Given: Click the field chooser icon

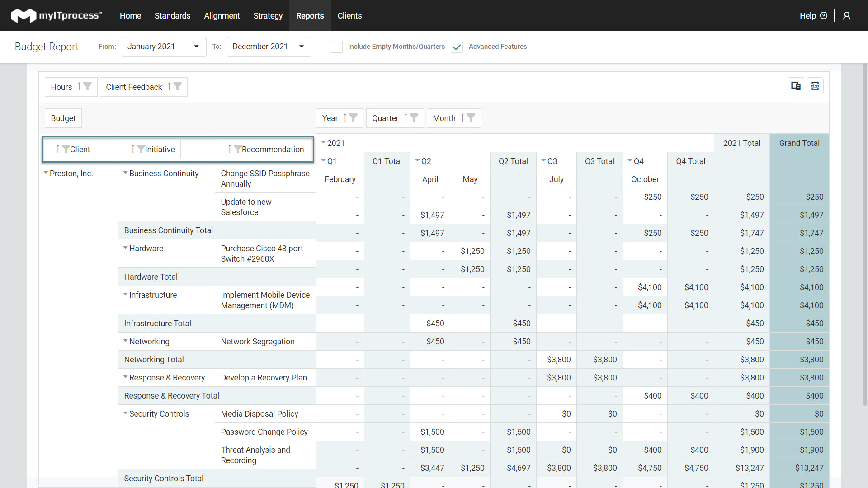Looking at the screenshot, I should pos(796,86).
